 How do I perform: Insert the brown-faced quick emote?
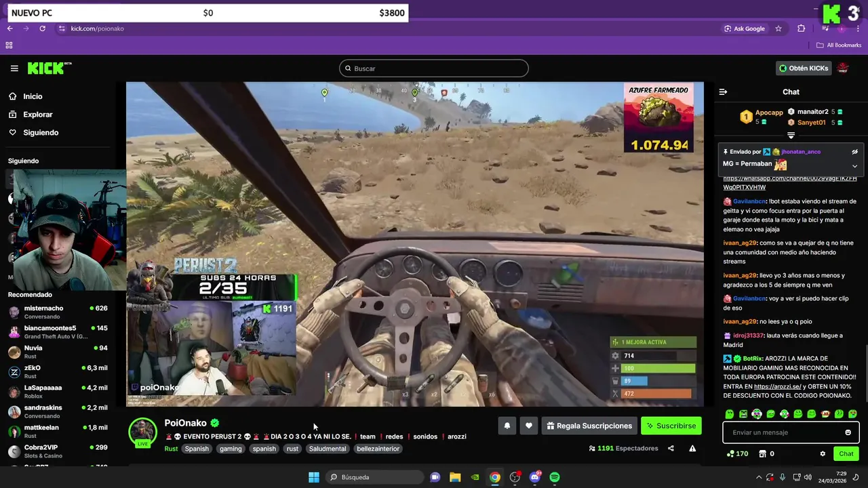coord(825,414)
